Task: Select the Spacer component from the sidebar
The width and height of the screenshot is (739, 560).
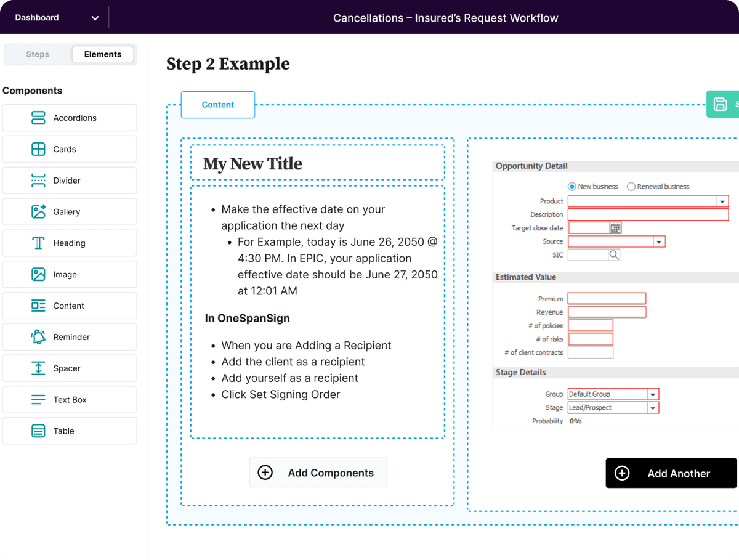Action: click(37, 368)
